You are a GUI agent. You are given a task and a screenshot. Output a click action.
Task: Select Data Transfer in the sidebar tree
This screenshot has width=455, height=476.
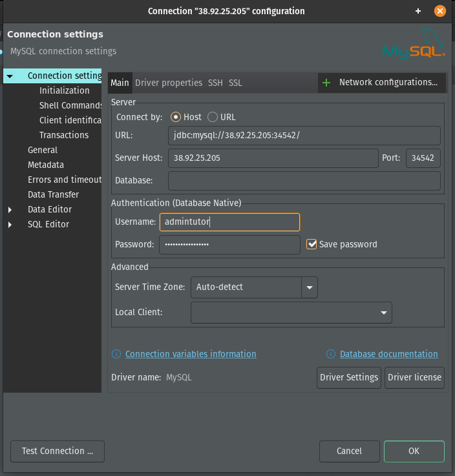[53, 194]
